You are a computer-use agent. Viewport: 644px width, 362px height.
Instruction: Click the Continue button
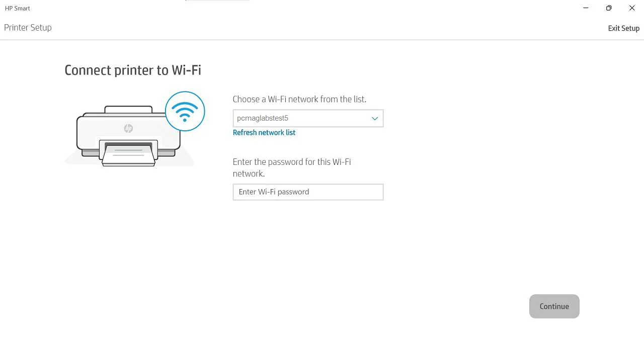(x=554, y=306)
